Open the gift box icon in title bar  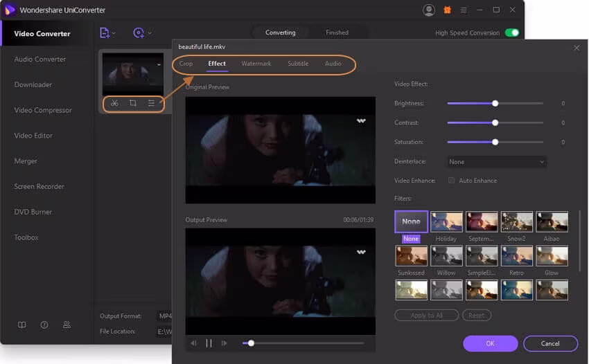click(447, 10)
